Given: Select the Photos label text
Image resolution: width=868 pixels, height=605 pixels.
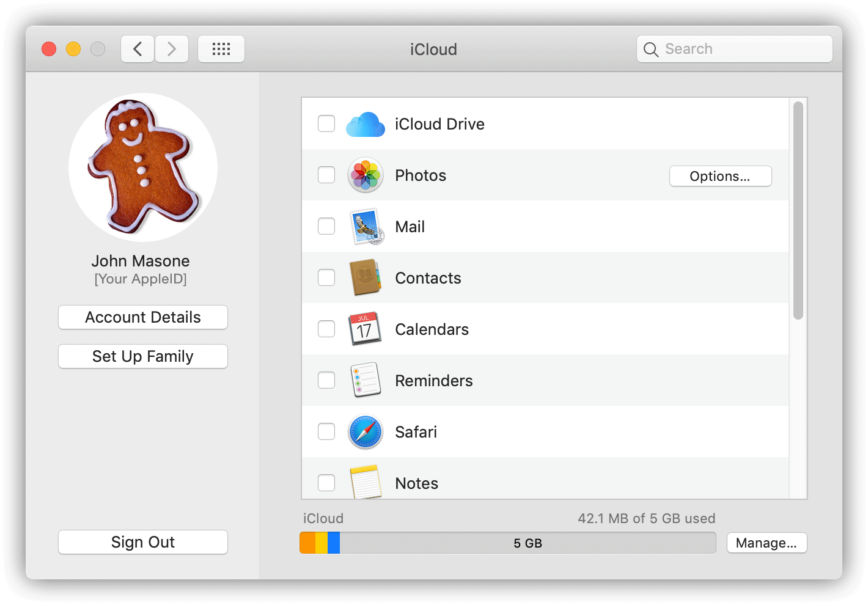Looking at the screenshot, I should (421, 175).
